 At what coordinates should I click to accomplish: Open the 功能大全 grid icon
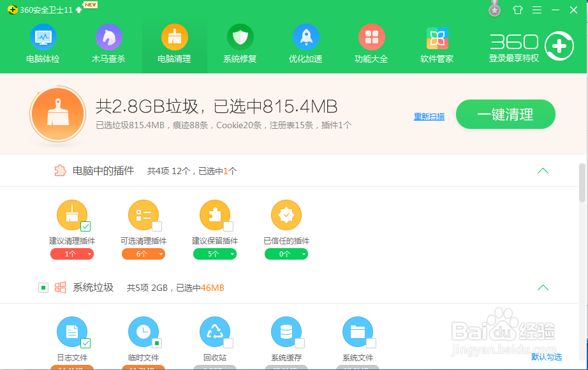click(x=372, y=37)
